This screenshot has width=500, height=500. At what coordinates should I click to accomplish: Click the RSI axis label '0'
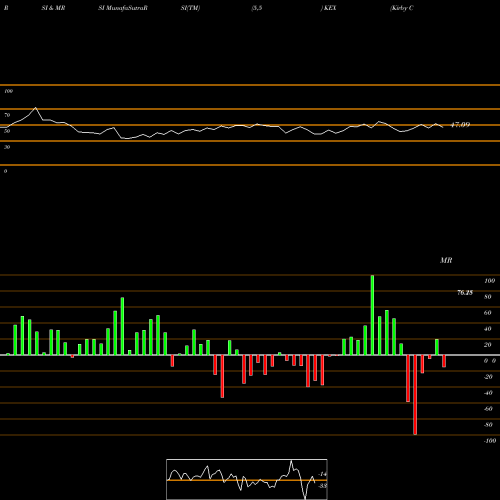5,171
